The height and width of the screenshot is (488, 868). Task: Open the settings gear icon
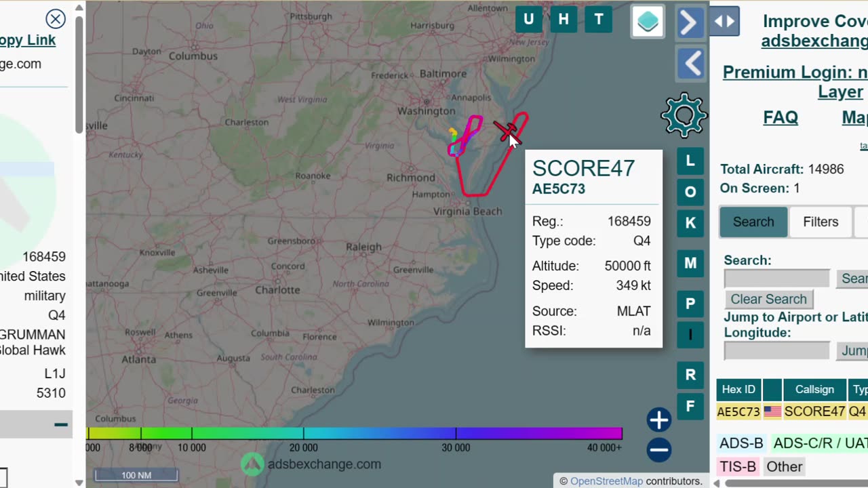point(684,115)
